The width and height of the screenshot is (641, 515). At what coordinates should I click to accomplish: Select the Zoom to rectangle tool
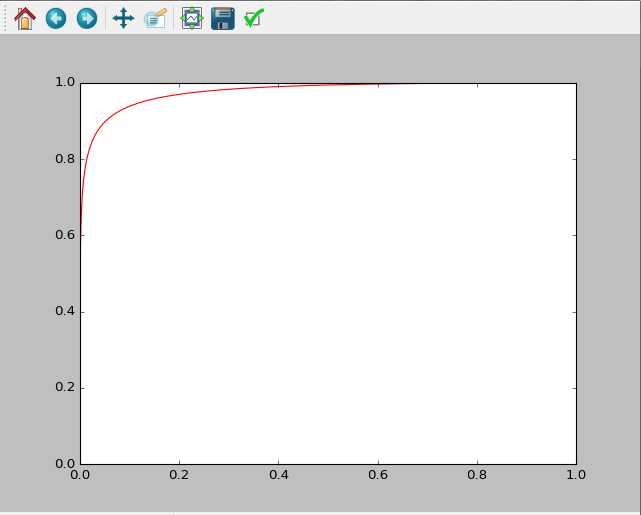(155, 18)
